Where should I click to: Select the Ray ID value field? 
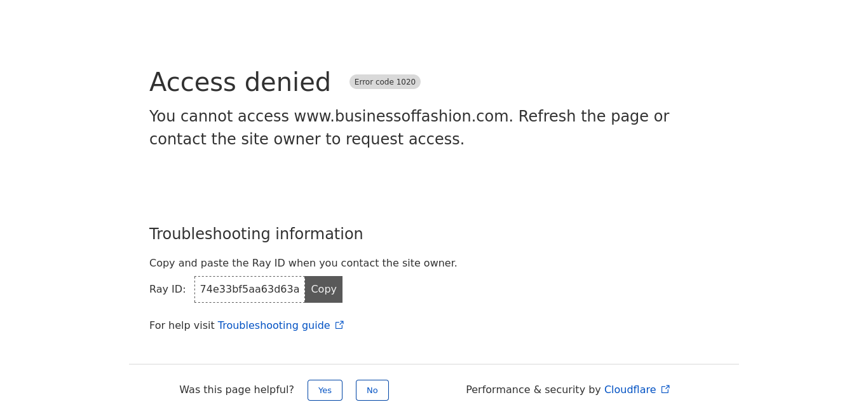(249, 289)
